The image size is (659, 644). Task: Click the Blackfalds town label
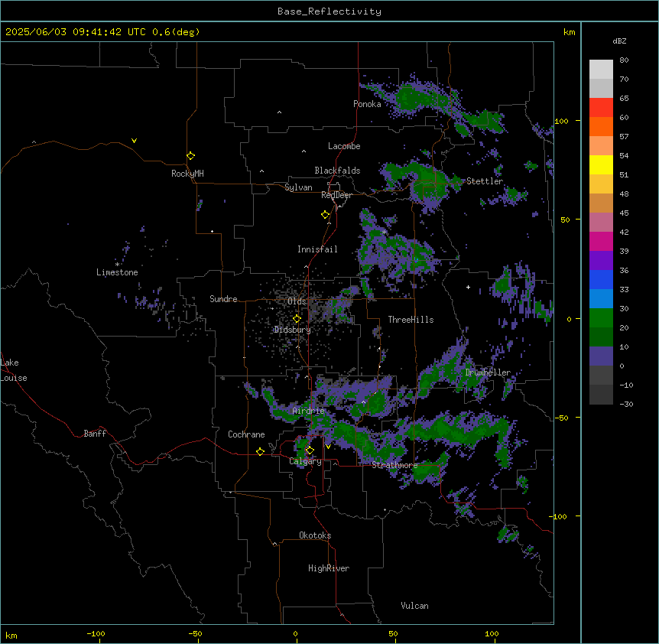(337, 171)
